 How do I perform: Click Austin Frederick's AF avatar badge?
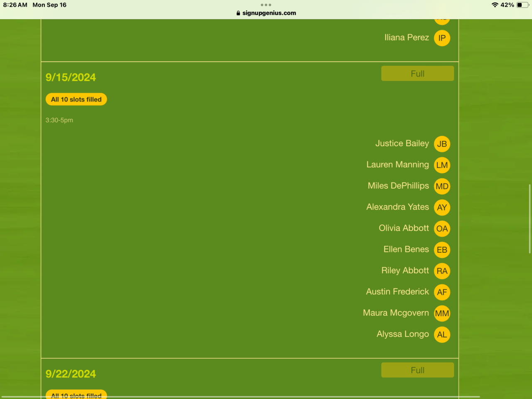click(x=442, y=292)
